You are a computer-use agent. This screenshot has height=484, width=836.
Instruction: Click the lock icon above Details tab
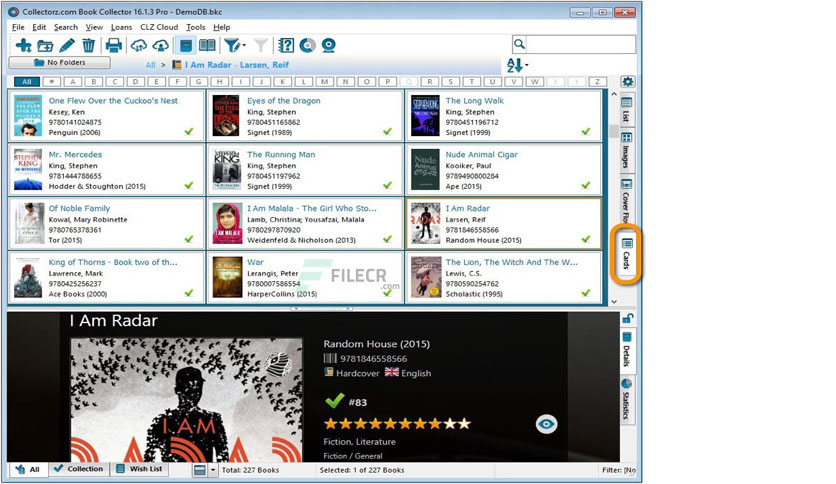pos(628,318)
